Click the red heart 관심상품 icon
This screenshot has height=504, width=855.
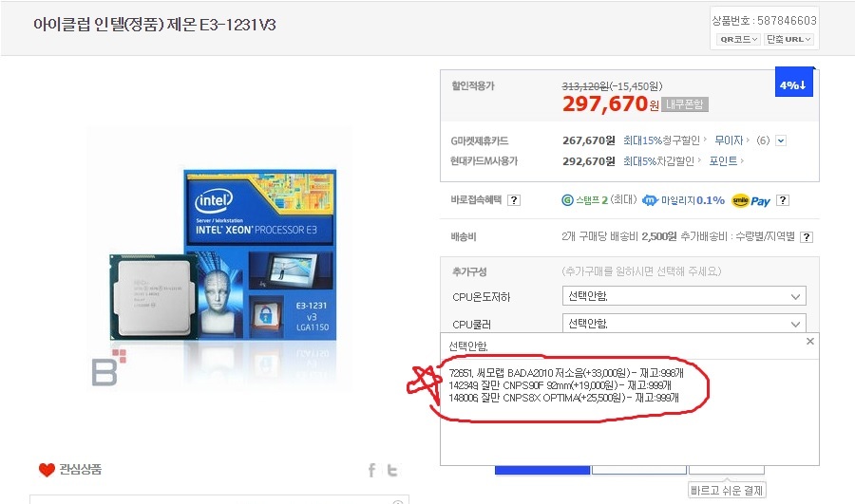[47, 470]
